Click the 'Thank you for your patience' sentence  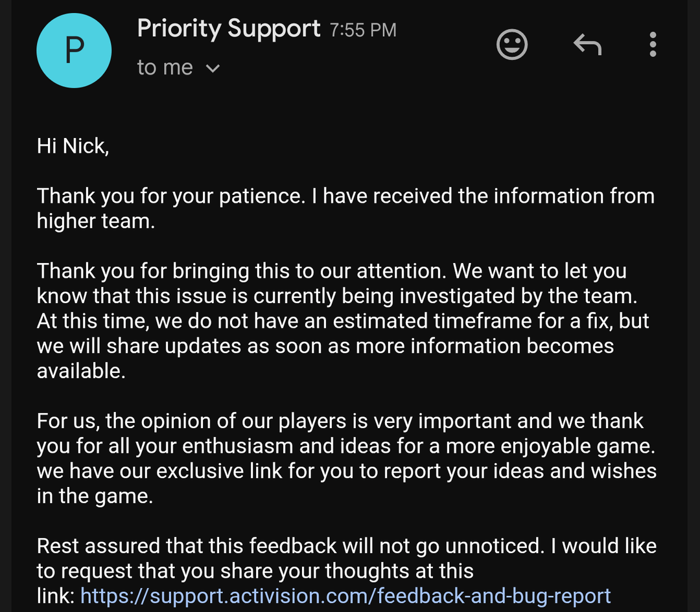coord(170,196)
